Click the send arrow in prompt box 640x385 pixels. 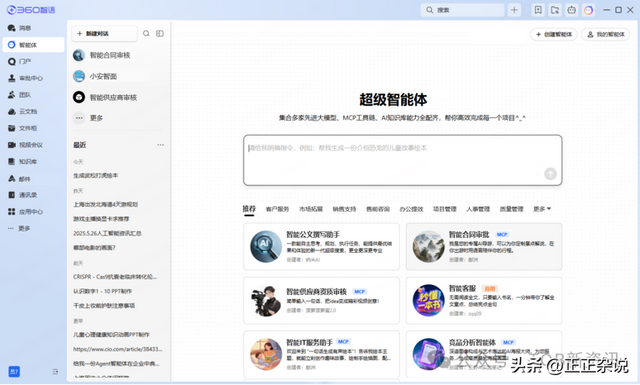(550, 174)
